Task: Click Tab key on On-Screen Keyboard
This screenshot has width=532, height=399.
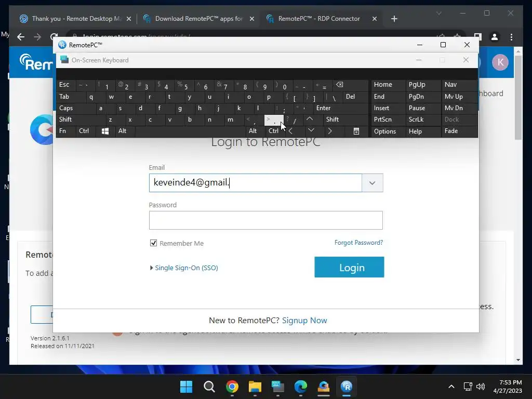Action: 71,97
